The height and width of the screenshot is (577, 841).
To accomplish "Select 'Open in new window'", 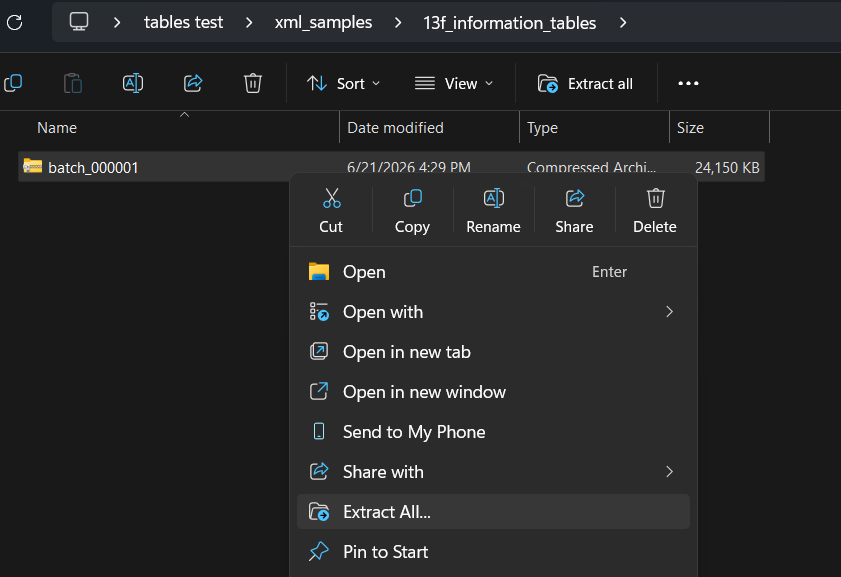I will 493,392.
